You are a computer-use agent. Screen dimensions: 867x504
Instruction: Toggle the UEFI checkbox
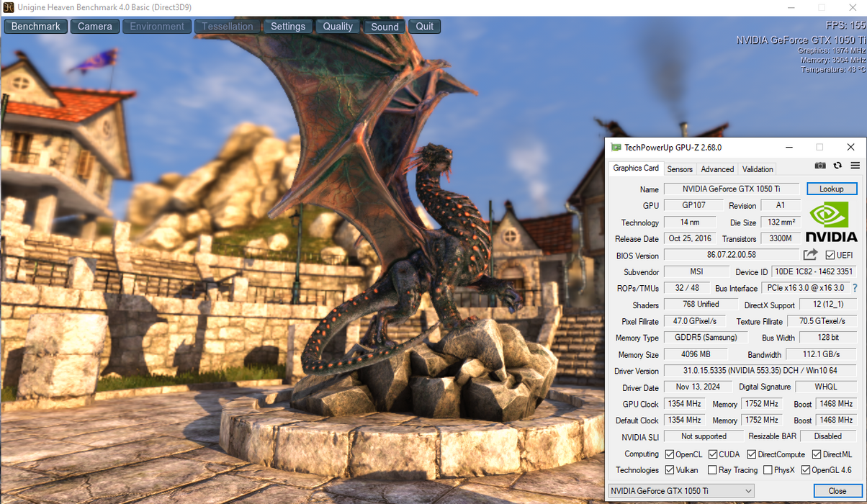tap(830, 256)
